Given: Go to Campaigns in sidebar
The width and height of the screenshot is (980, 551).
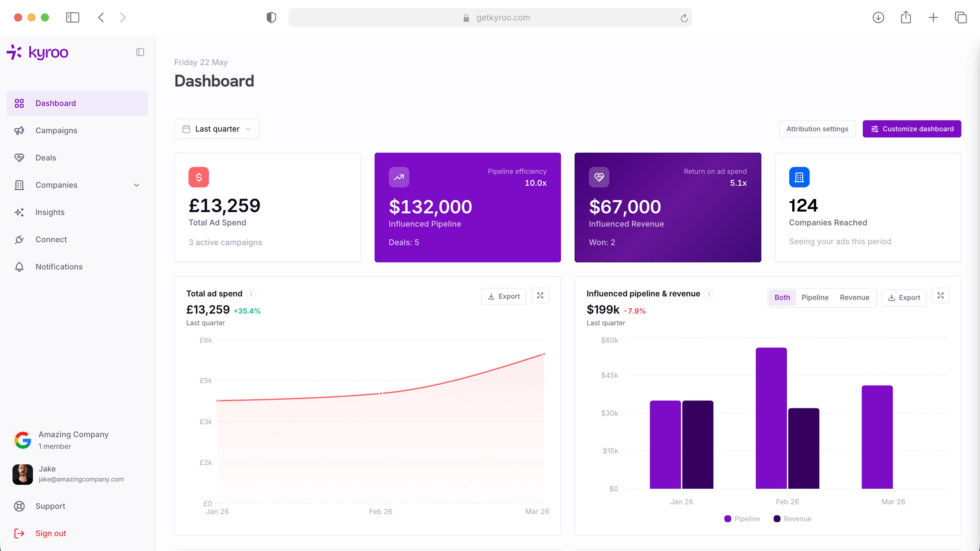Looking at the screenshot, I should point(77,130).
